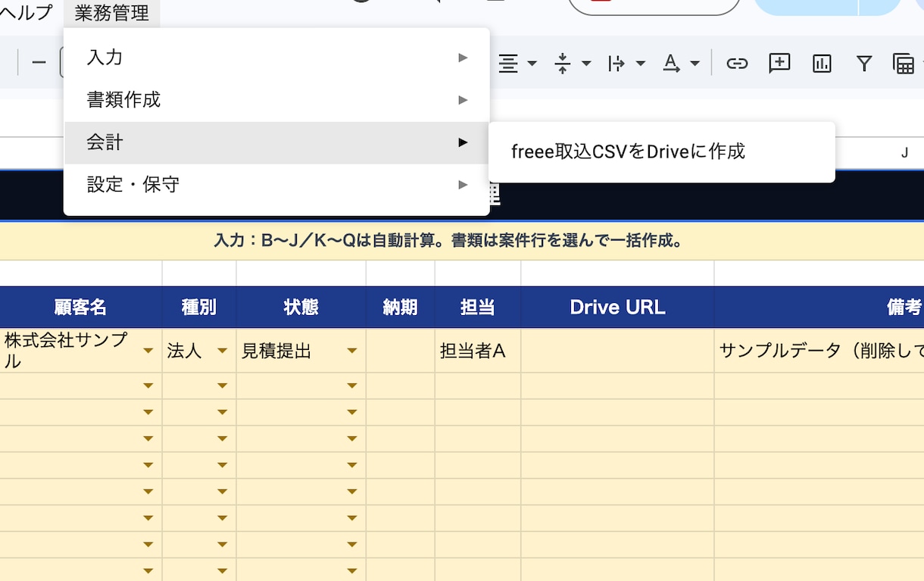
Task: Create a filter using the funnel icon
Action: point(864,64)
